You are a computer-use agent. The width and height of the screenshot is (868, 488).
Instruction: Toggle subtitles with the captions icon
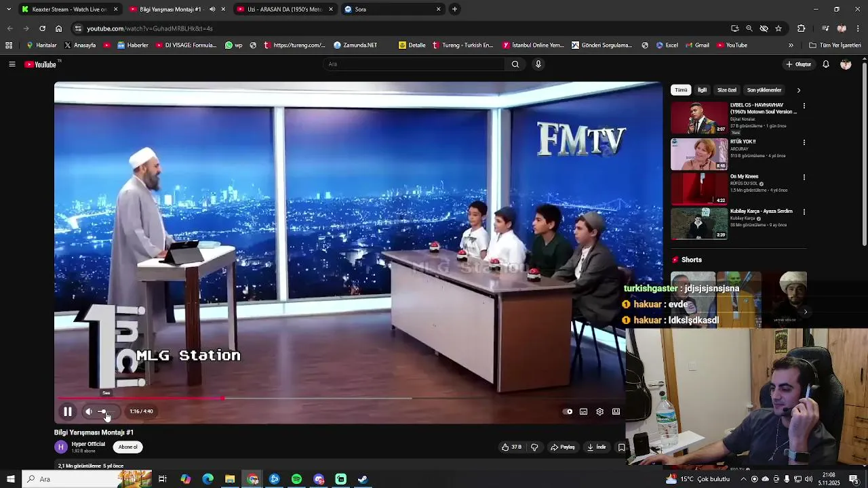coord(583,411)
